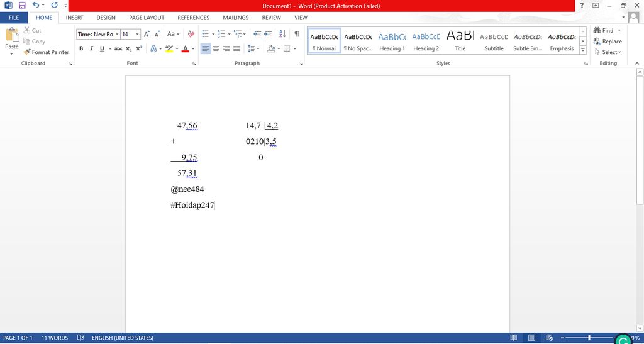This screenshot has width=644, height=344.
Task: Open line spacing dropdown
Action: pyautogui.click(x=253, y=48)
